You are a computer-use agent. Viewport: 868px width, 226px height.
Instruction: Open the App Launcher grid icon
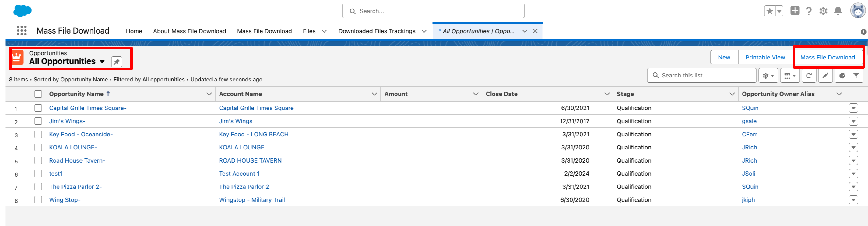tap(22, 31)
